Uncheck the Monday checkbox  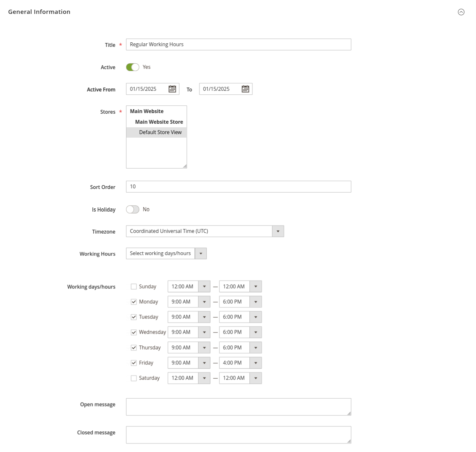[x=134, y=302]
